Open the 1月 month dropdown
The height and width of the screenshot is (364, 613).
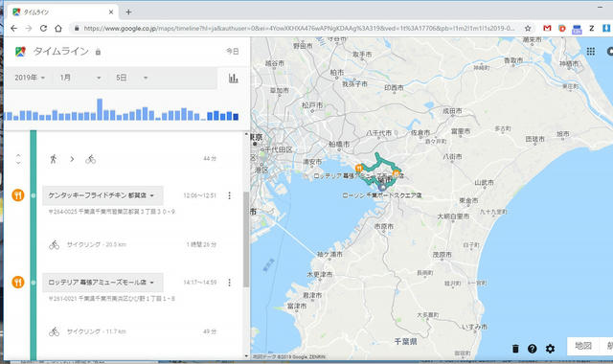pos(80,78)
